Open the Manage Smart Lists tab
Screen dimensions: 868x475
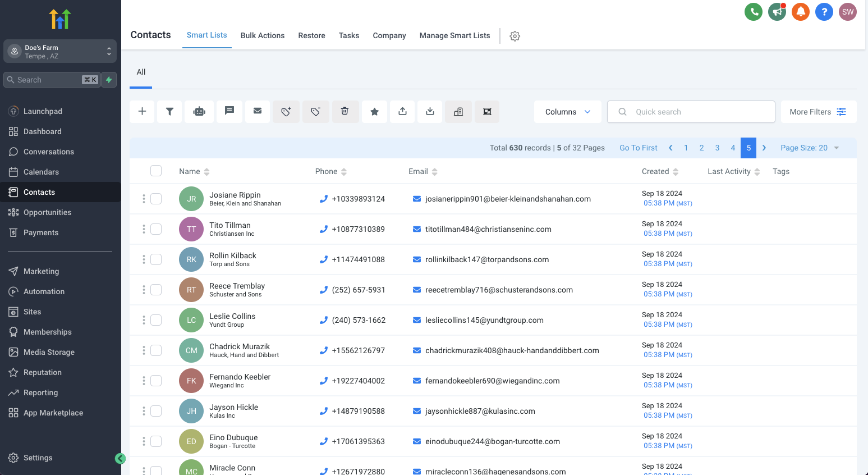(454, 35)
